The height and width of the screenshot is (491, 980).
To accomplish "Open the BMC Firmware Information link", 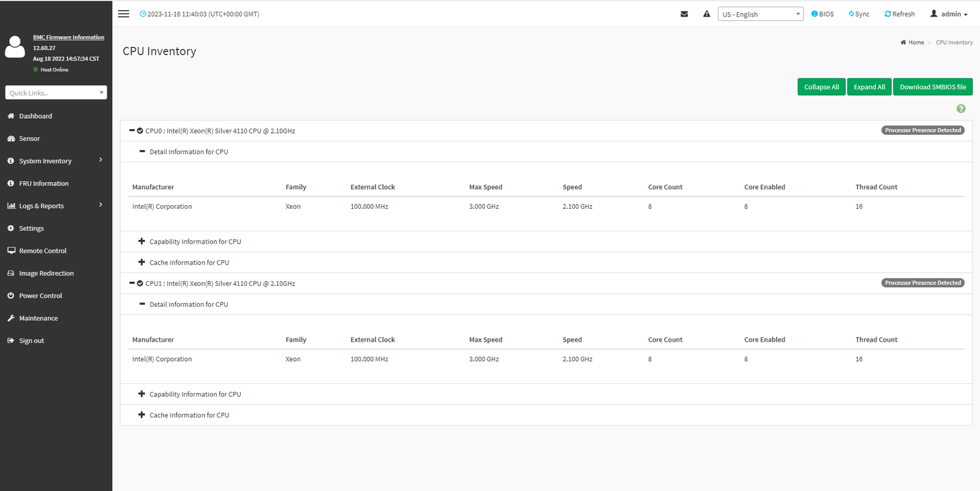I will [69, 37].
